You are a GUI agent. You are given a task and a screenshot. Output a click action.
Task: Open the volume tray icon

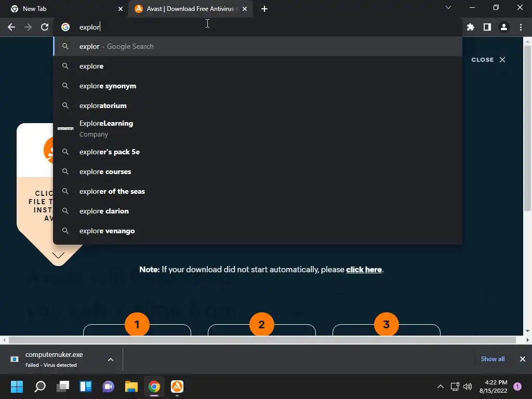(468, 387)
